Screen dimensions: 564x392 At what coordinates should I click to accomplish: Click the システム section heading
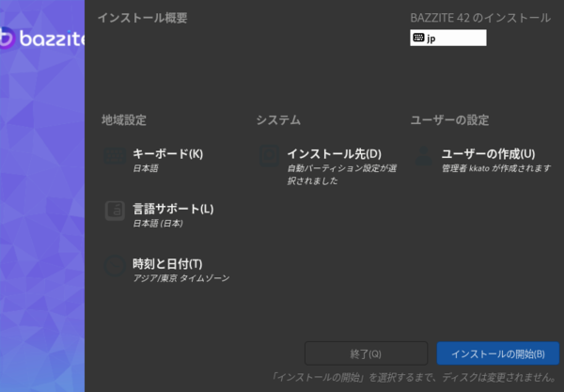(278, 120)
